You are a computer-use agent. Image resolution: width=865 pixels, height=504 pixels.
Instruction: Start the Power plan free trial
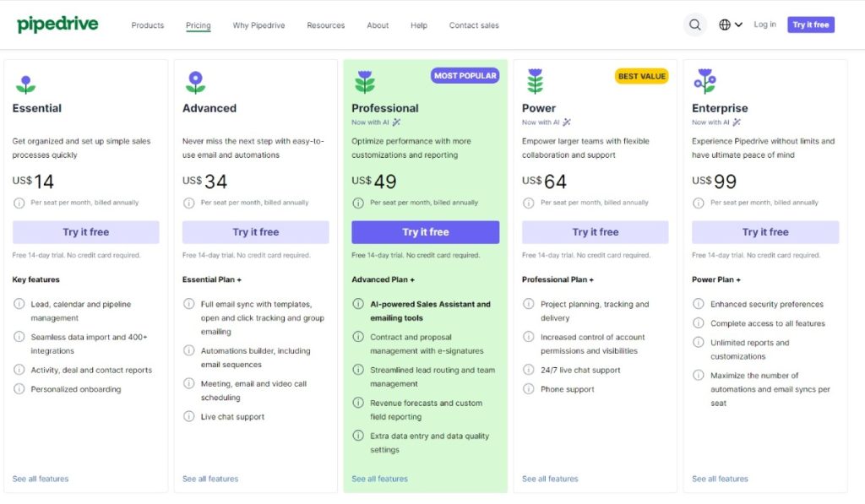click(596, 232)
